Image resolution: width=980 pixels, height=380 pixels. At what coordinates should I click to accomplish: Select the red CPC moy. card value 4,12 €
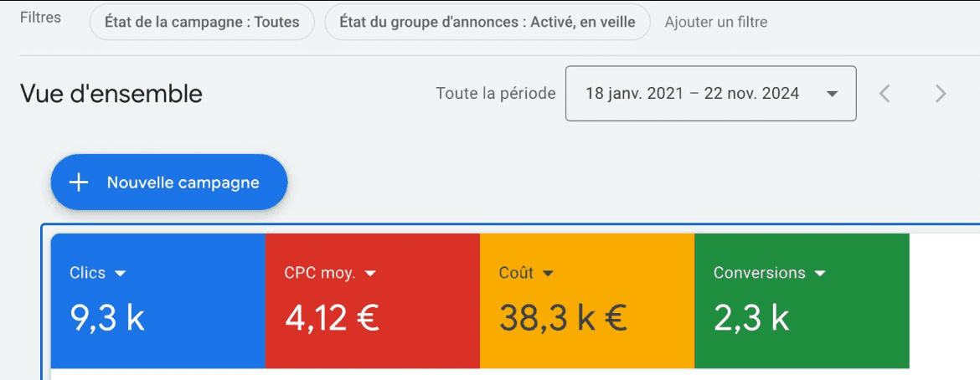pyautogui.click(x=332, y=317)
